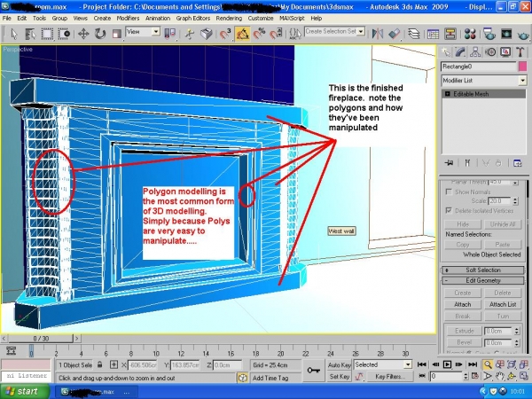Toggle Window/Crossing selection mode
The height and width of the screenshot is (399, 532).
[x=64, y=34]
